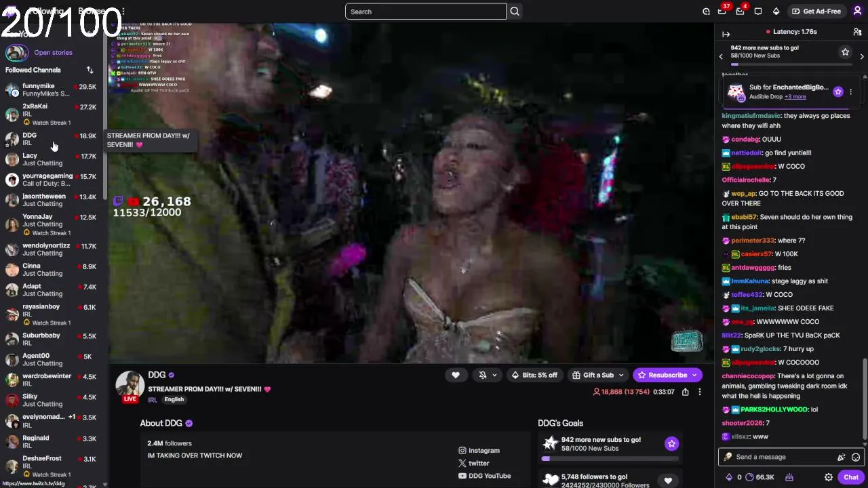Sort followed channels with arrows icon
This screenshot has width=868, height=488.
click(x=90, y=70)
